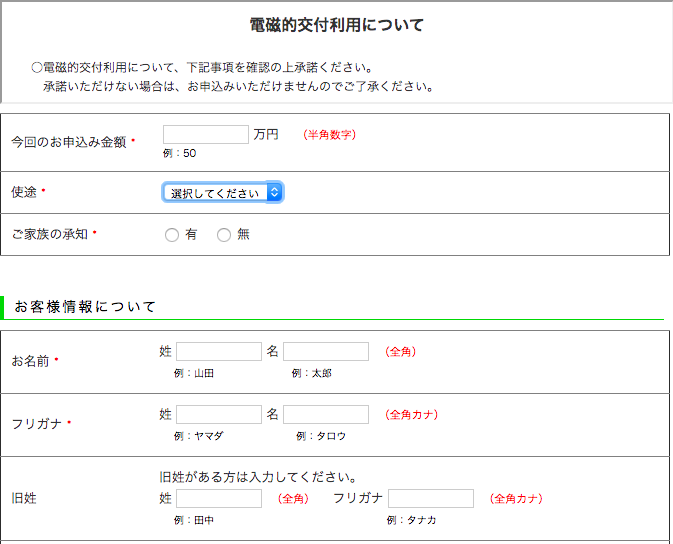Click the 姓 input in the 旧姓 row
Viewport: 673px width, 544px height.
(219, 499)
